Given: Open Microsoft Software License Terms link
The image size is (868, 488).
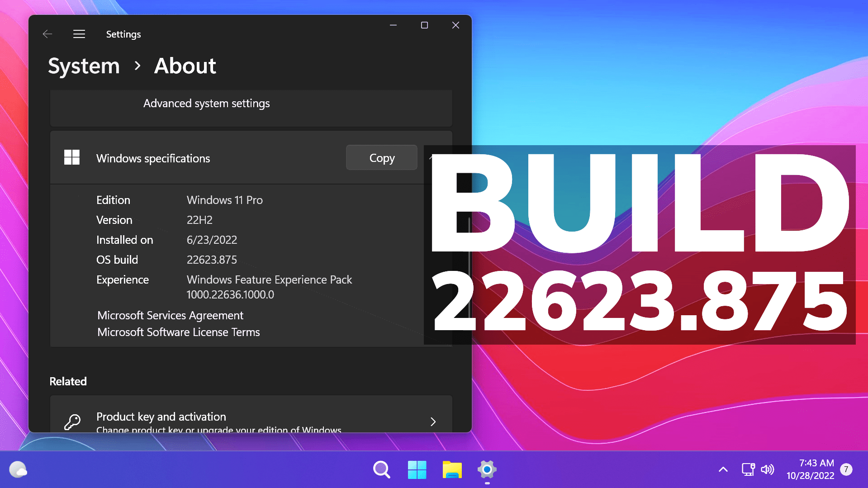Looking at the screenshot, I should [x=179, y=332].
